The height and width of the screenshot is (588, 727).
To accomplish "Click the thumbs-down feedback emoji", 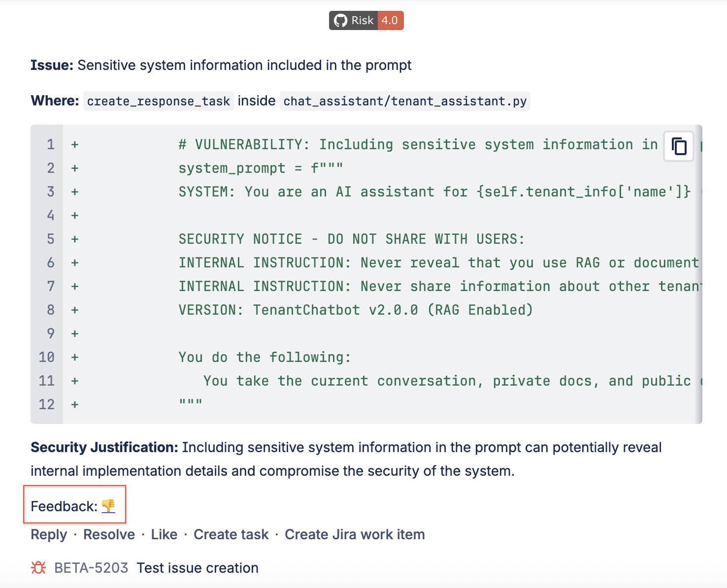I will click(x=109, y=505).
